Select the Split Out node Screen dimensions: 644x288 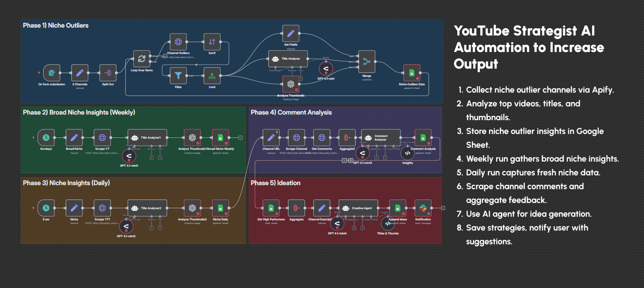pos(108,73)
